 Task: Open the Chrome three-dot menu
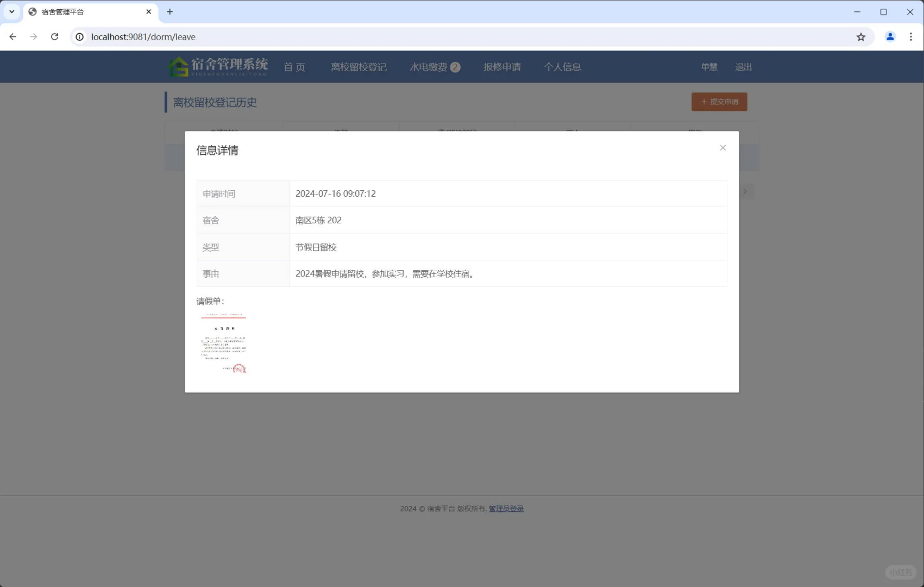[911, 36]
